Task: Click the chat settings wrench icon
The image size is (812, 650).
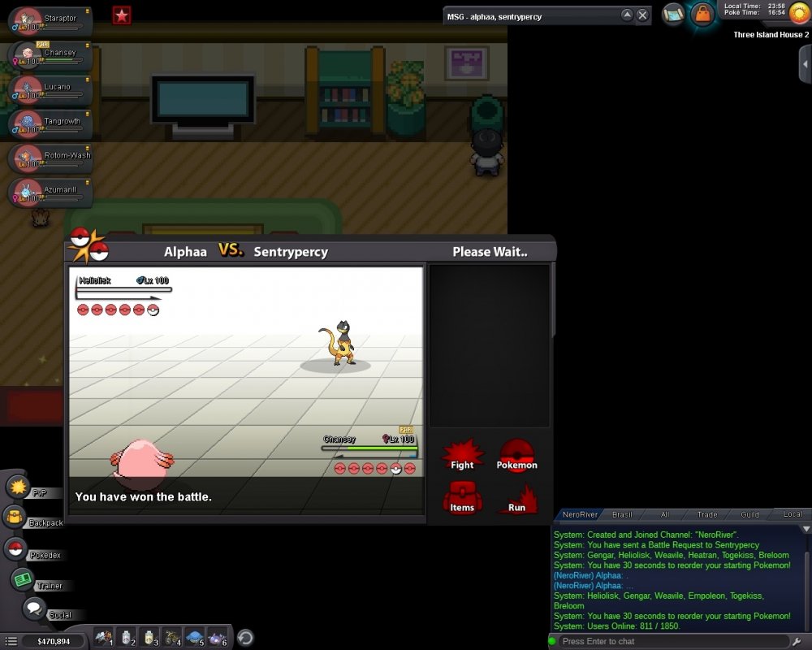Action: tap(797, 642)
